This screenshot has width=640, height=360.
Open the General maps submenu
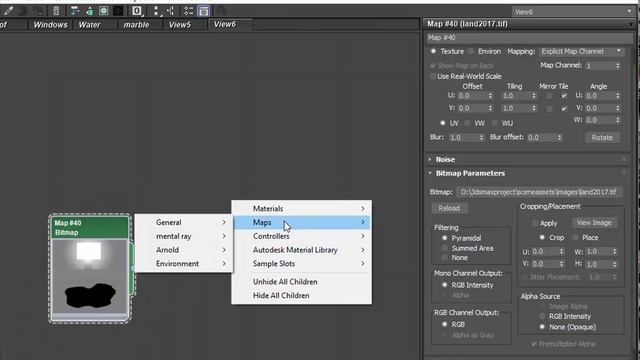184,222
